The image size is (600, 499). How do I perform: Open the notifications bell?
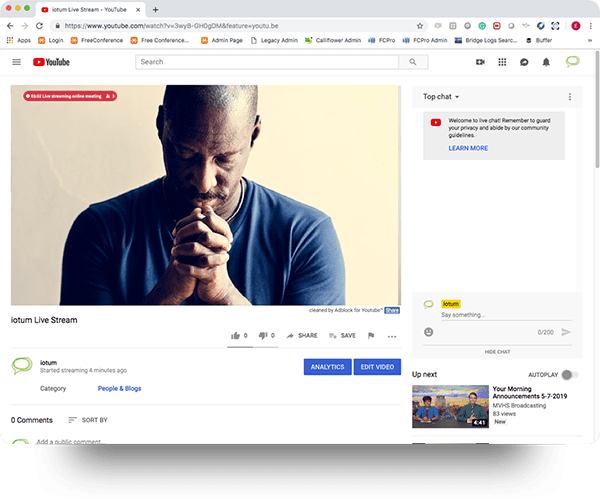pos(546,62)
